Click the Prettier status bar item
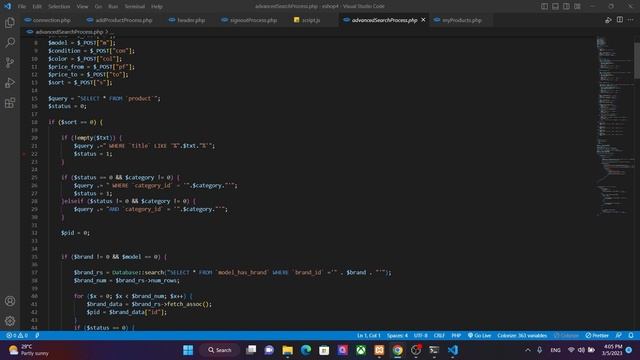This screenshot has width=640, height=360. (x=597, y=336)
